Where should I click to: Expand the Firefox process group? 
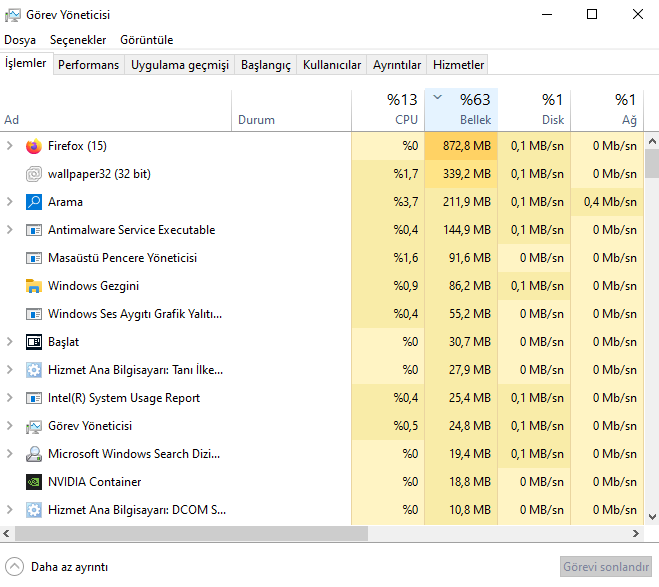(x=10, y=146)
